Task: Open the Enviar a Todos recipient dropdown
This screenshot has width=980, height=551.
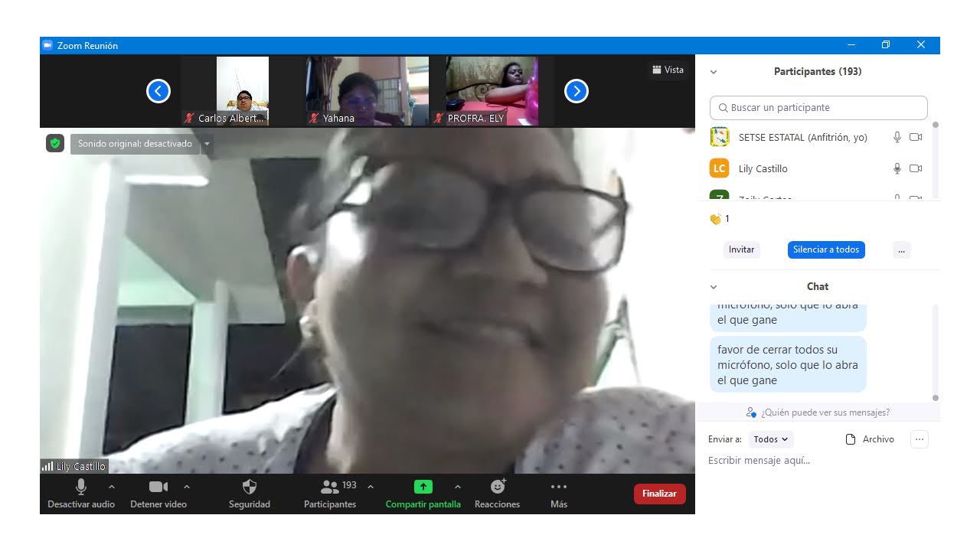Action: point(771,439)
